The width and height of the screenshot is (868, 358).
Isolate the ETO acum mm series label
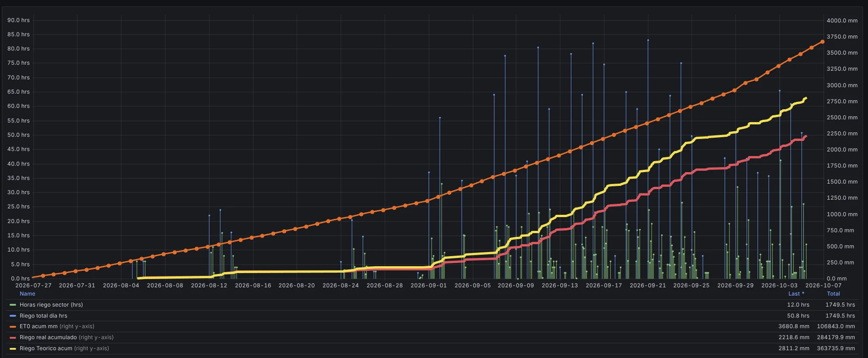coord(39,326)
